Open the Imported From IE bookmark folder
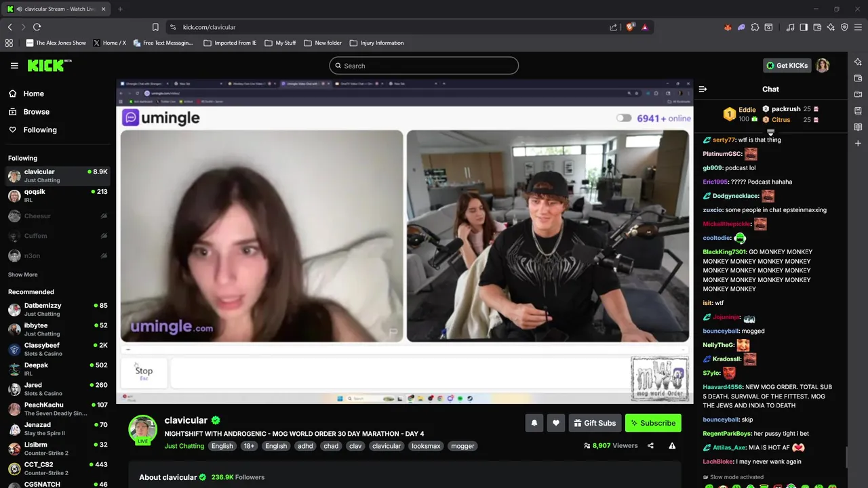The image size is (868, 488). (x=230, y=43)
